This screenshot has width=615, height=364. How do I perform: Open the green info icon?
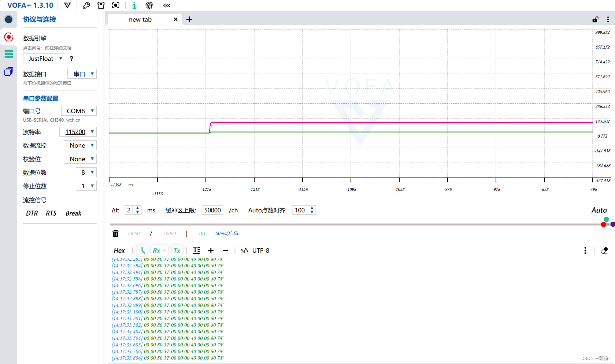click(x=134, y=5)
